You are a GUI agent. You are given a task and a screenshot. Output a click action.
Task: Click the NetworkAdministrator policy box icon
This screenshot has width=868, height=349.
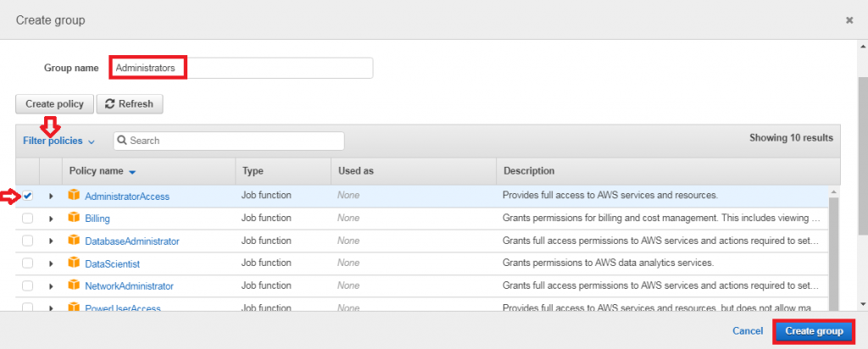pyautogui.click(x=74, y=285)
